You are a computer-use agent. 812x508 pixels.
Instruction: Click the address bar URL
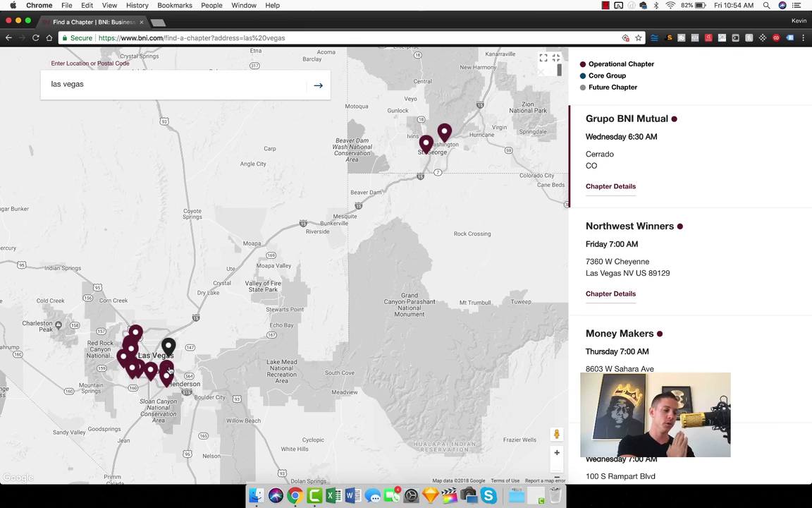(192, 38)
